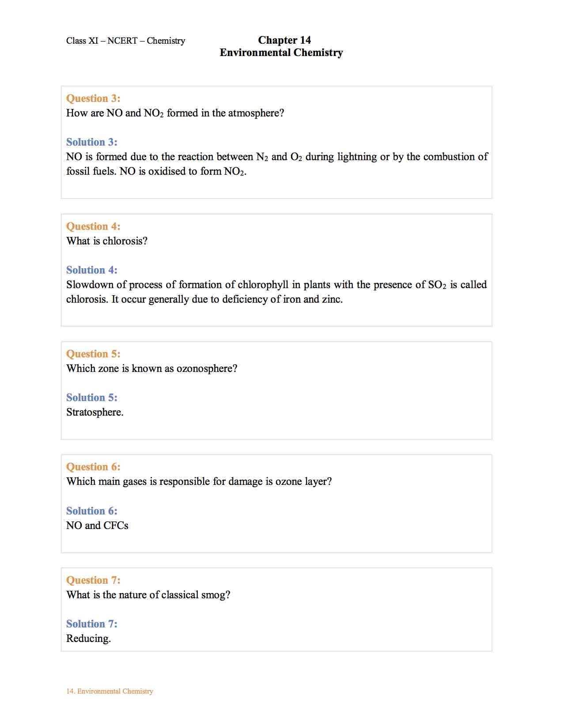
Task: Click the question about classical smog nature
Action: (x=148, y=595)
